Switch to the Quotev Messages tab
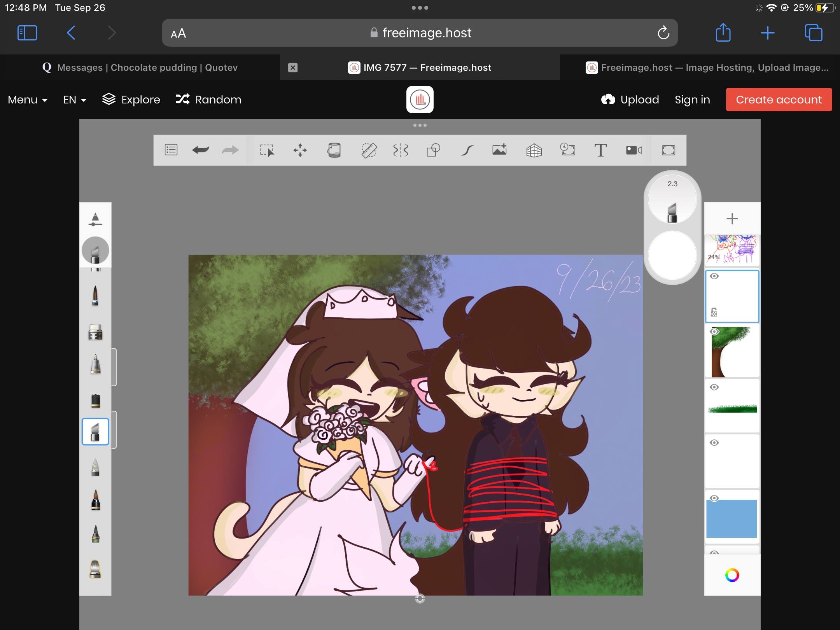The image size is (840, 630). [x=140, y=68]
